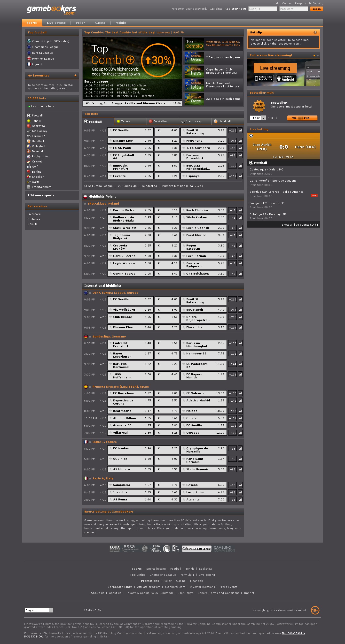Favourite the Ekstraklasa, Poland league star

point(85,204)
